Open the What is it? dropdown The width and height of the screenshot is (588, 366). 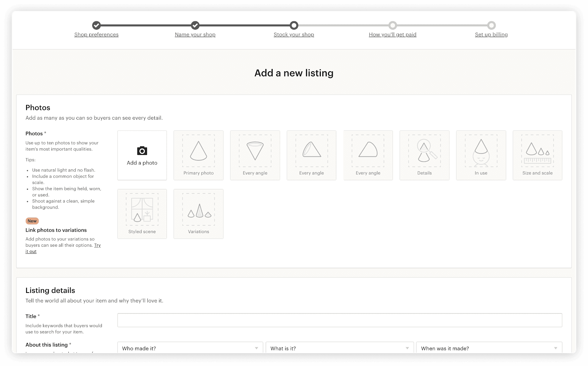tap(340, 348)
